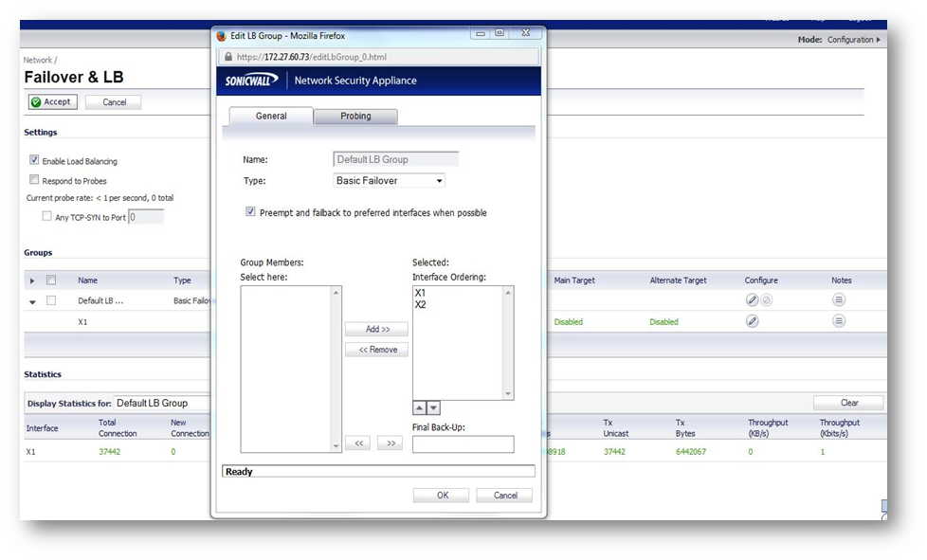Toggle Preempt and failback checkbox
Image resolution: width=927 pixels, height=560 pixels.
pos(251,212)
